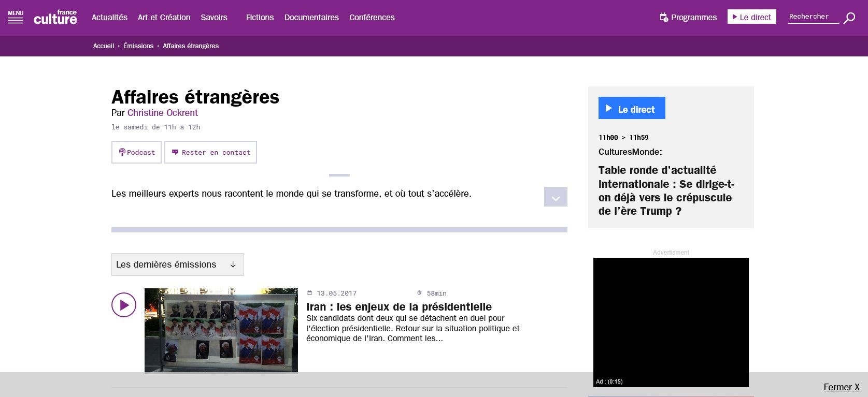The image size is (868, 397).
Task: Open the Art et Création menu
Action: 164,17
